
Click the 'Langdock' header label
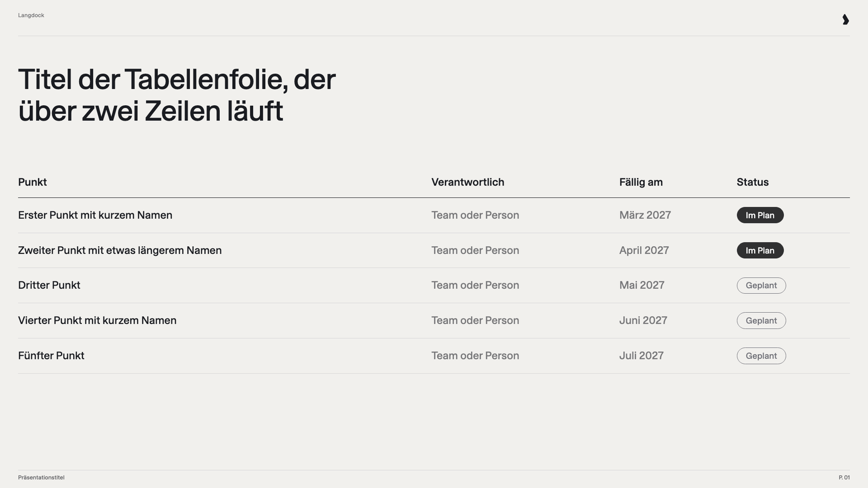pos(31,15)
